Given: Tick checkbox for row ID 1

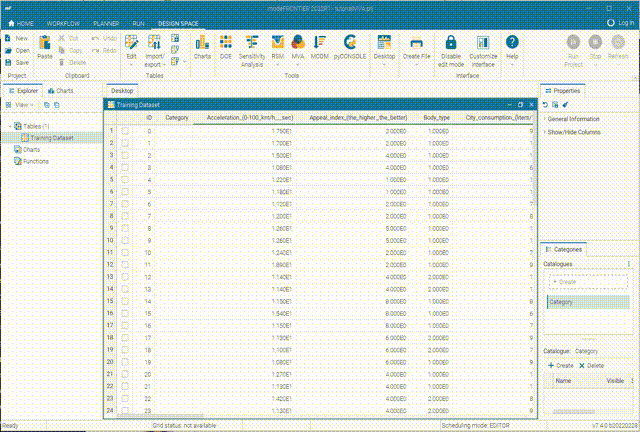Looking at the screenshot, I should pyautogui.click(x=125, y=143).
